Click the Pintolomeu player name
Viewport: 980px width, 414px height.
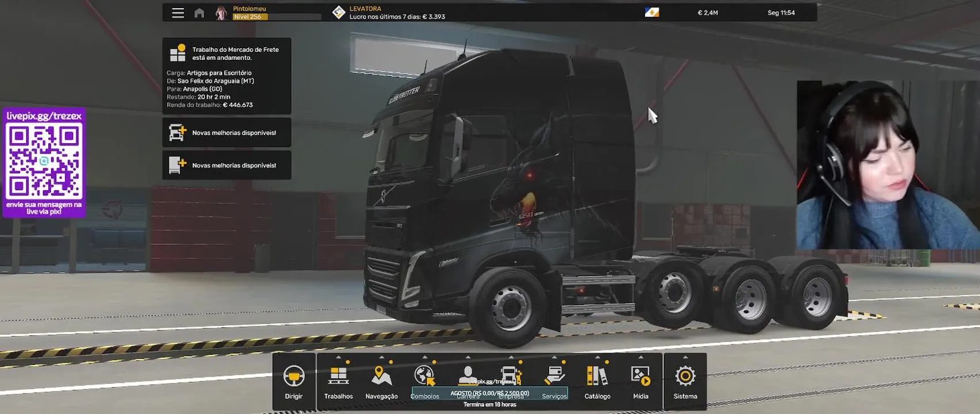point(249,9)
